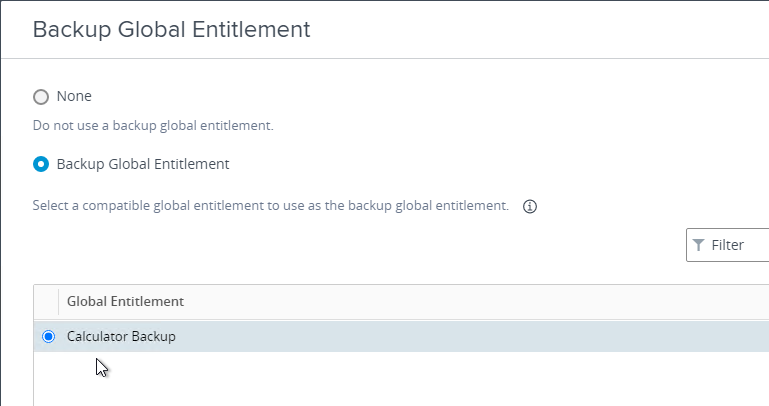769x406 pixels.
Task: Click the column divider before Global Entitlement header
Action: pyautogui.click(x=58, y=302)
